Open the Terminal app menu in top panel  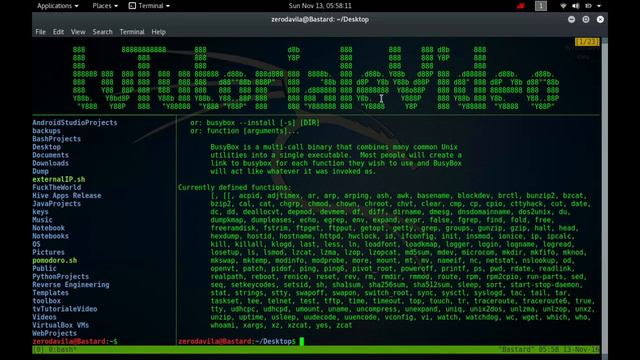click(149, 6)
